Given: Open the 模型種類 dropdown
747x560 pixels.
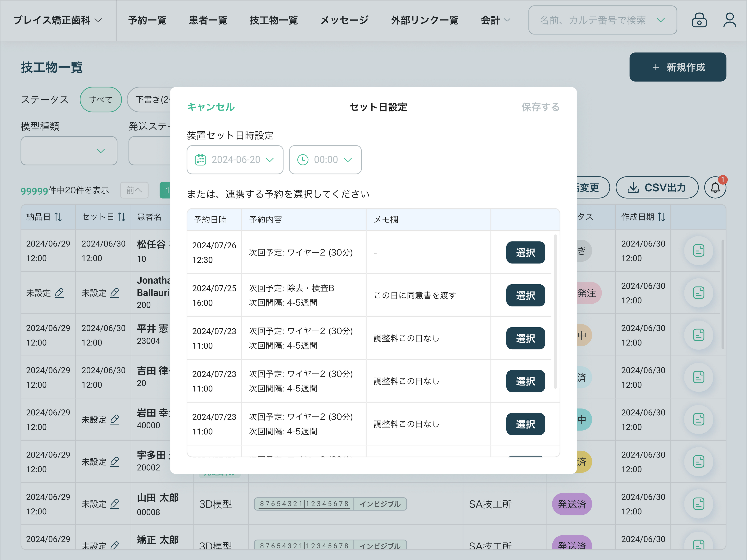Looking at the screenshot, I should (x=69, y=151).
